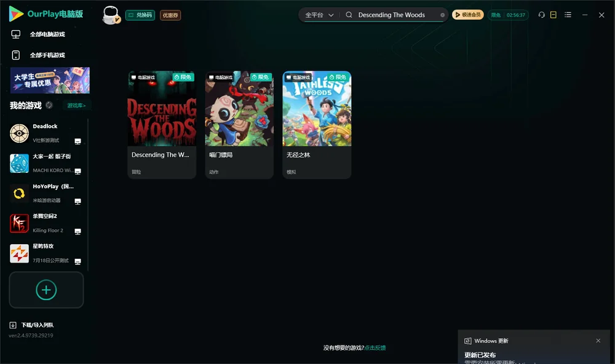Screen dimensions: 615x364
Task: Open the redeem code (兑换码) button
Action: 140,15
